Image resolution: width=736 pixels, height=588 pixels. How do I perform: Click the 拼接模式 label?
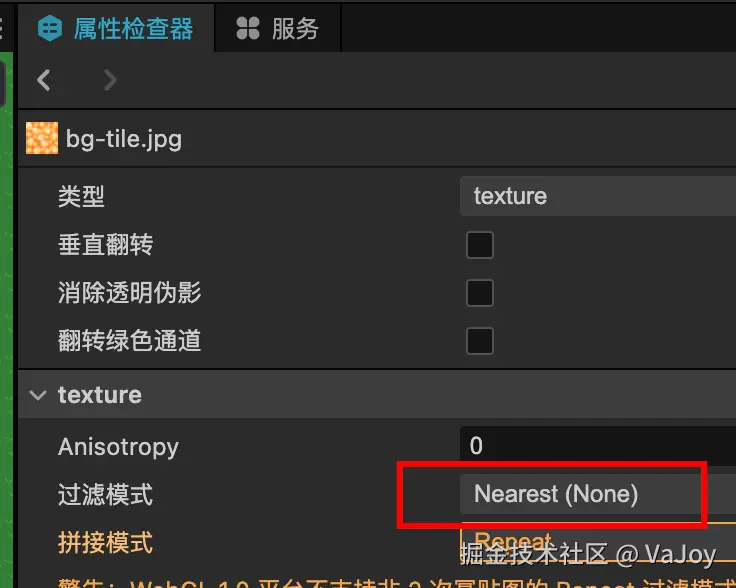click(x=106, y=542)
